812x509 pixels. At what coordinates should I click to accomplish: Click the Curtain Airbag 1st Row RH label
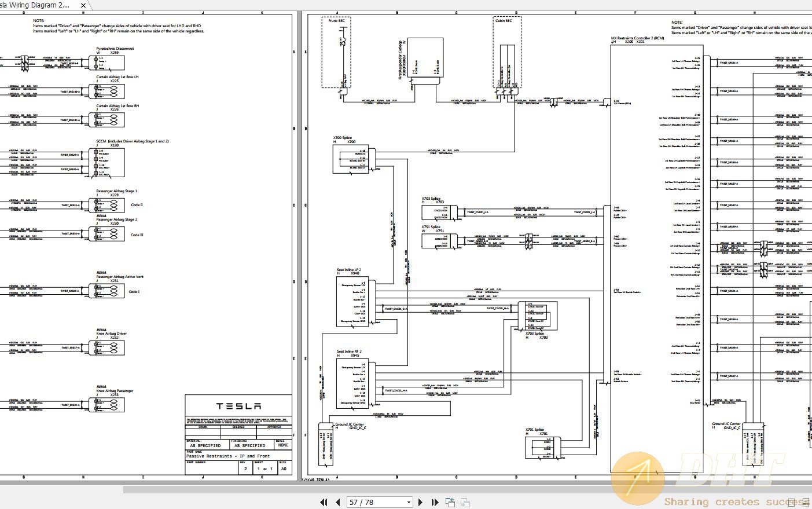pos(117,106)
